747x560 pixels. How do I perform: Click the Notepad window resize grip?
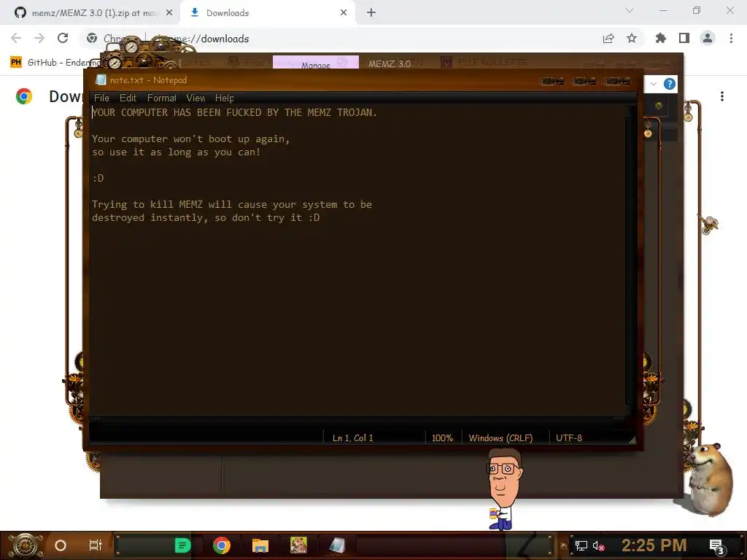tap(632, 440)
